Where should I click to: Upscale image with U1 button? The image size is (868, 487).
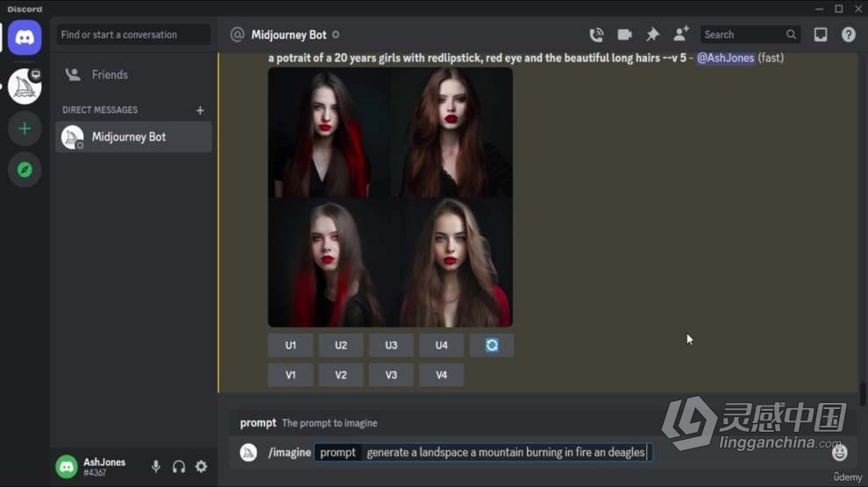coord(290,345)
